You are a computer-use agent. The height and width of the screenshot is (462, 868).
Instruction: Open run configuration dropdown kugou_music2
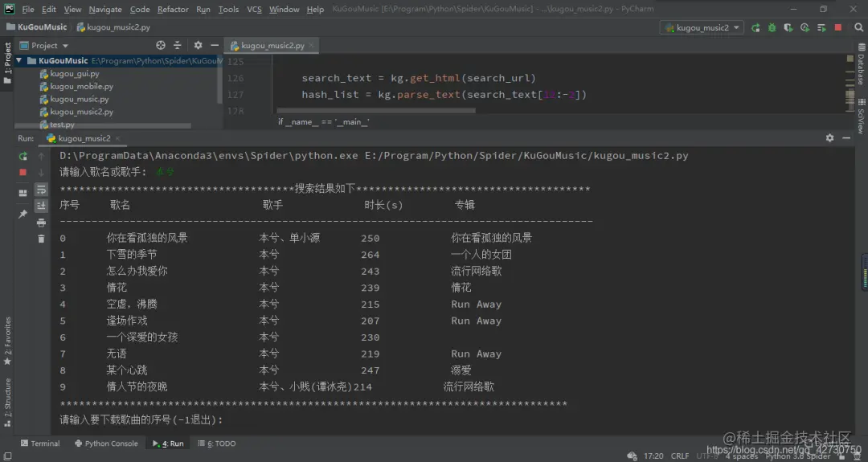702,27
